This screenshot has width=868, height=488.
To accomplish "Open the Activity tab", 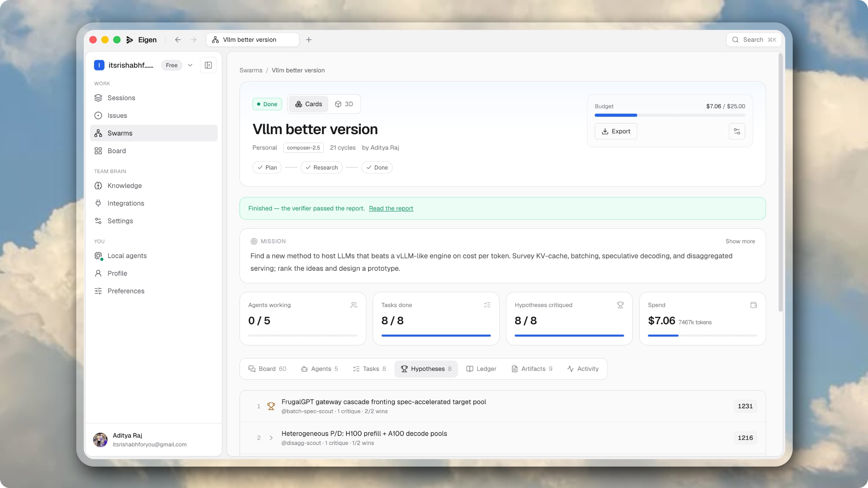I will click(583, 369).
